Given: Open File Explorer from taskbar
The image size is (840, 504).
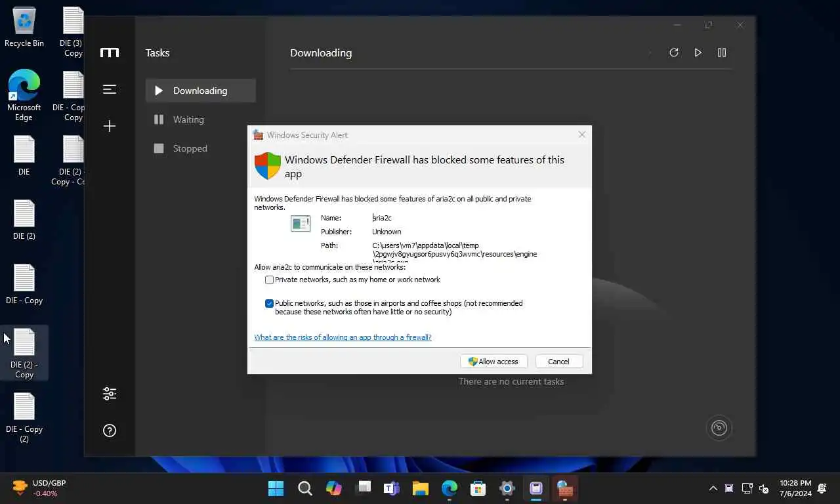Looking at the screenshot, I should point(421,488).
